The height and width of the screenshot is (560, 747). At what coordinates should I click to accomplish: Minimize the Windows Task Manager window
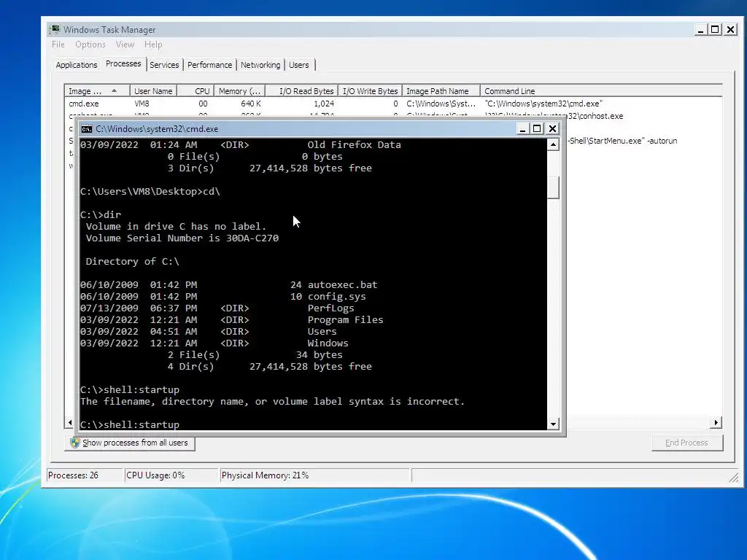700,29
